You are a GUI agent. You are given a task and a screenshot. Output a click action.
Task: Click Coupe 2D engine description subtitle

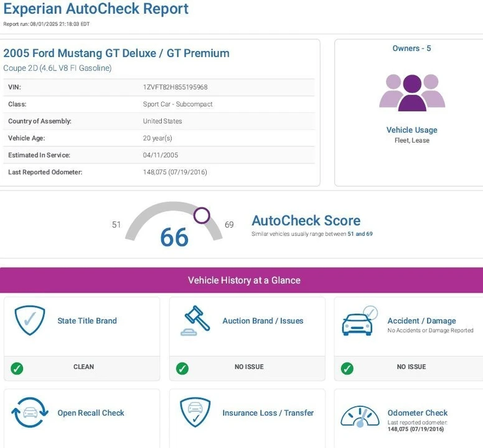click(x=57, y=68)
